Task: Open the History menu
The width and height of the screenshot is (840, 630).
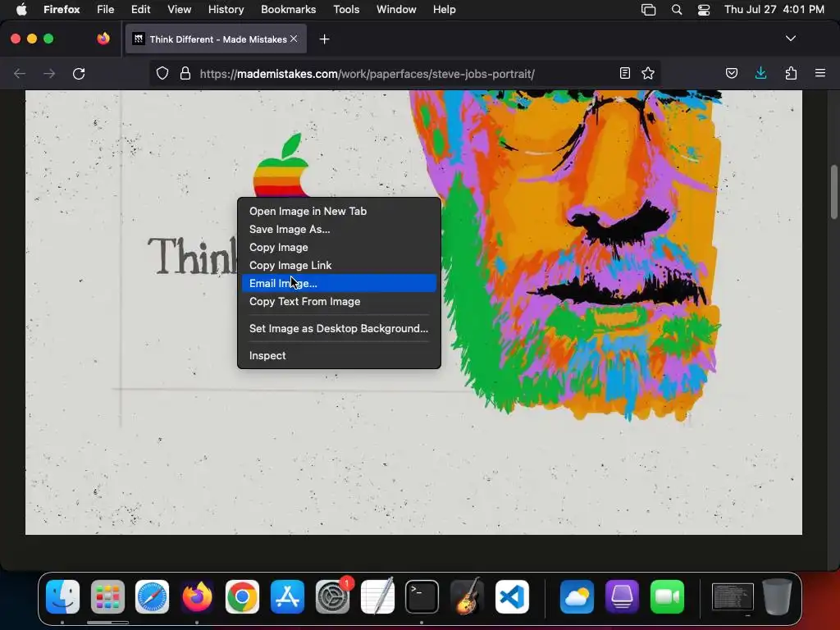Action: coord(226,9)
